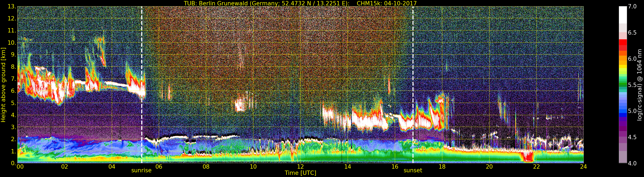
Task: Click the height axis tick label '11.'
Action: coord(12,31)
